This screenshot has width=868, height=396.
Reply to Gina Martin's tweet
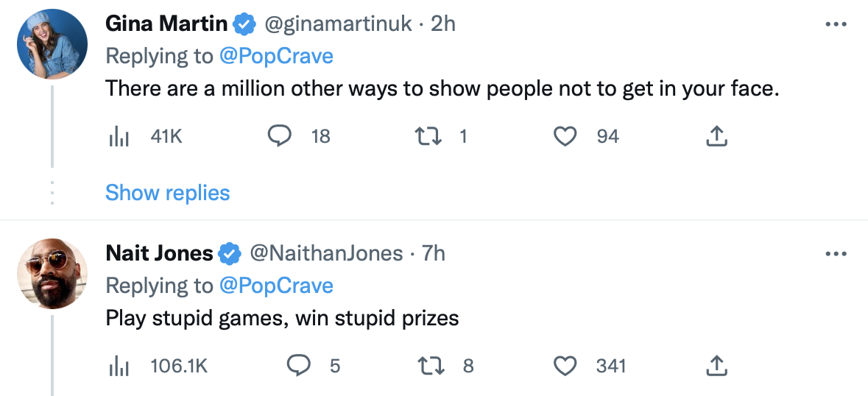[280, 136]
